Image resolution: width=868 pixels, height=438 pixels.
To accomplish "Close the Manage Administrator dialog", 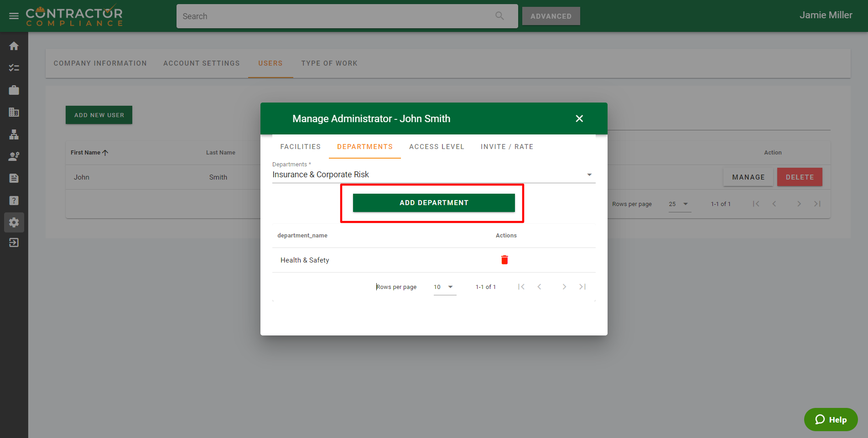I will [579, 119].
